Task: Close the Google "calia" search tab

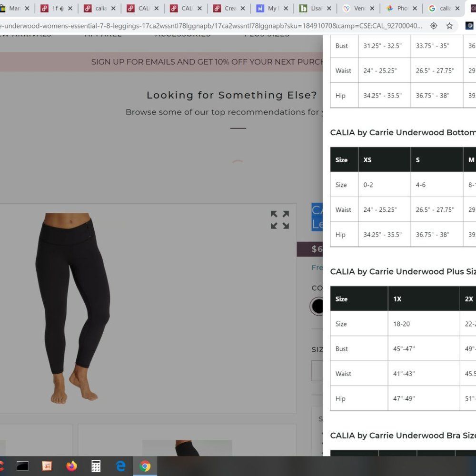Action: point(457,9)
